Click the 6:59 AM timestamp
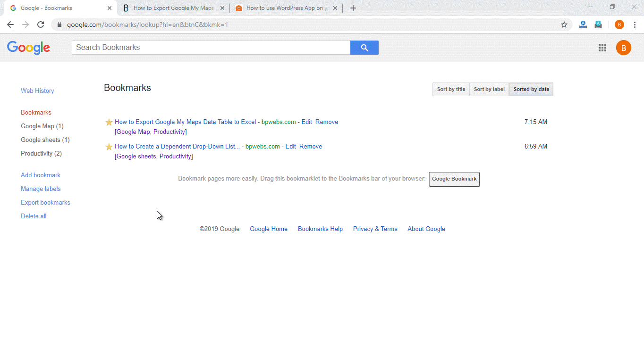 [536, 147]
